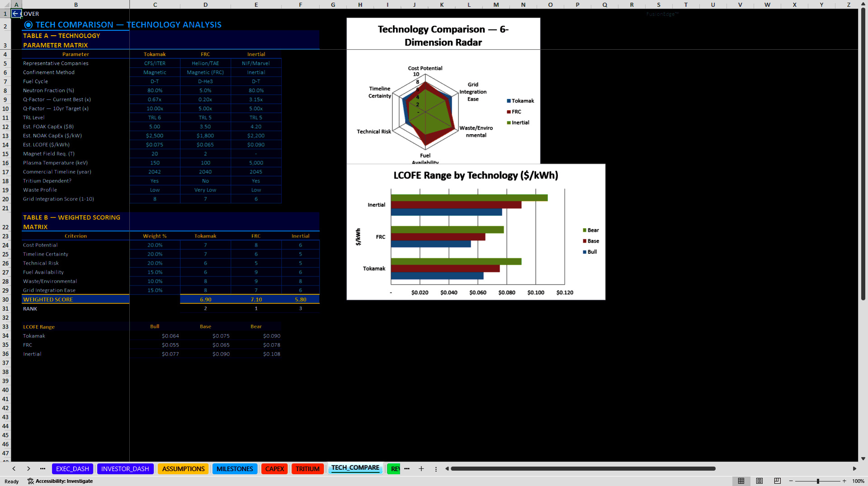
Task: Select column B header
Action: pos(76,5)
